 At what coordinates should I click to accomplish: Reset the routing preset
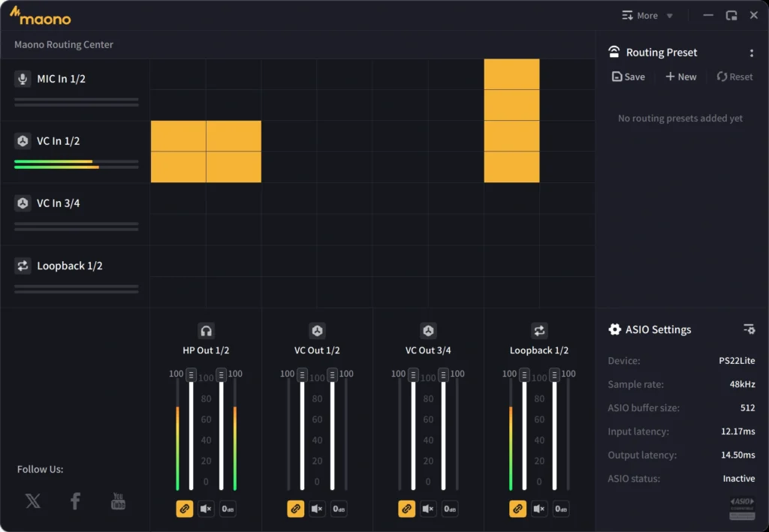pyautogui.click(x=734, y=77)
